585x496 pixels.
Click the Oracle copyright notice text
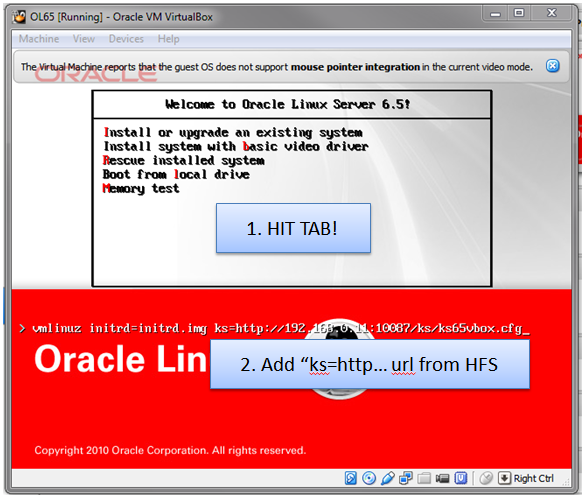(x=170, y=450)
